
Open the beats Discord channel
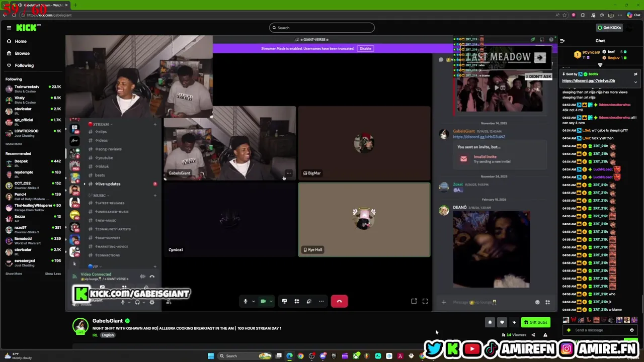click(x=100, y=175)
